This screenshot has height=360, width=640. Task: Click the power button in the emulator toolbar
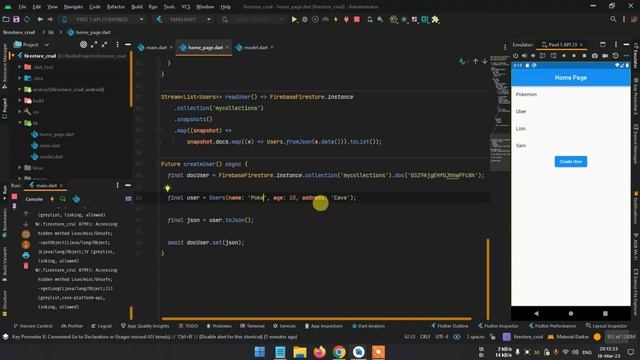click(516, 56)
